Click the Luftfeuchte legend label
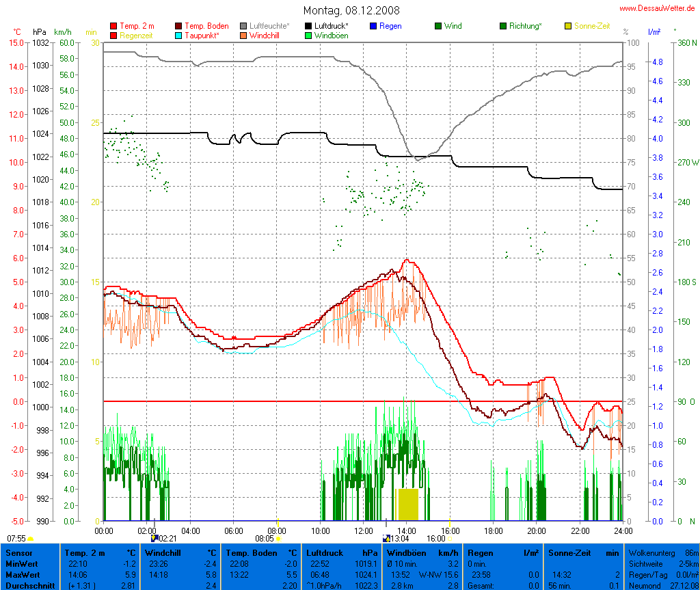 point(269,26)
